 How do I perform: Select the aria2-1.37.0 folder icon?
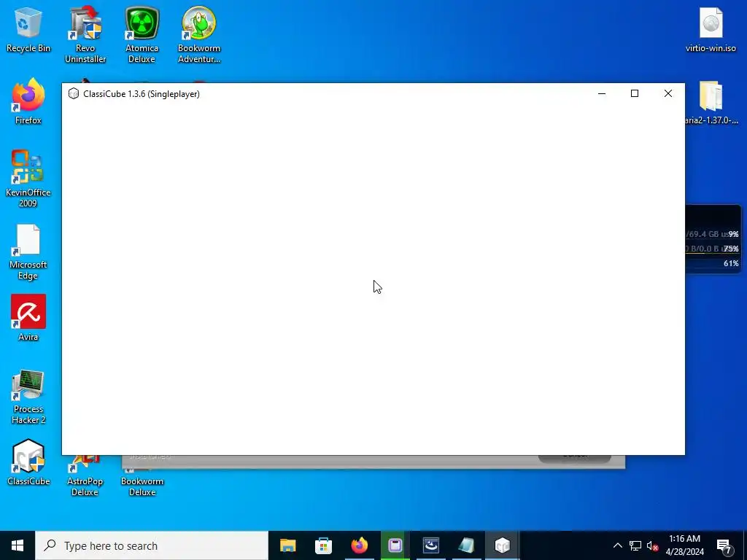711,103
